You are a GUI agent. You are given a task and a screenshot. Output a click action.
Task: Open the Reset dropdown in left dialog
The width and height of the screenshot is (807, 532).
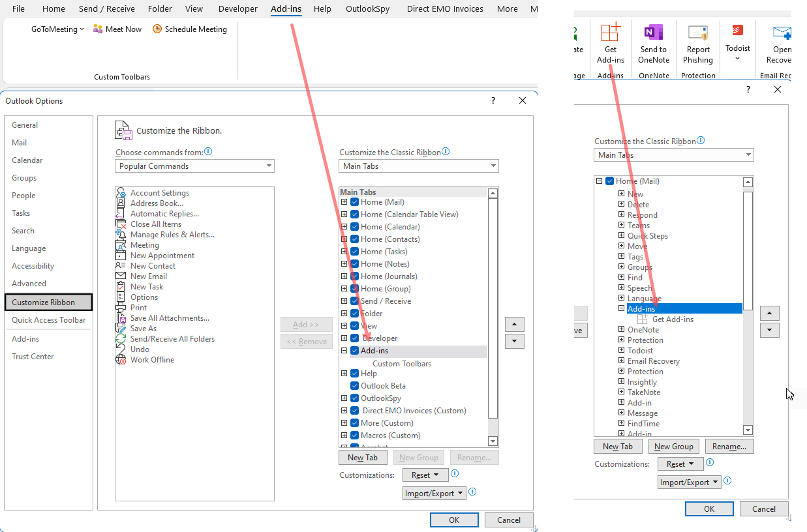(x=425, y=475)
